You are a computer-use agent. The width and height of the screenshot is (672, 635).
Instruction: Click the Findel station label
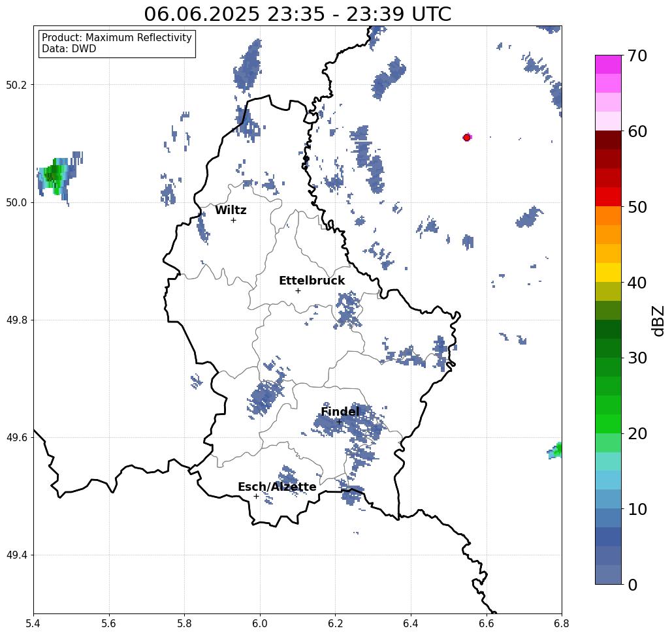340,412
